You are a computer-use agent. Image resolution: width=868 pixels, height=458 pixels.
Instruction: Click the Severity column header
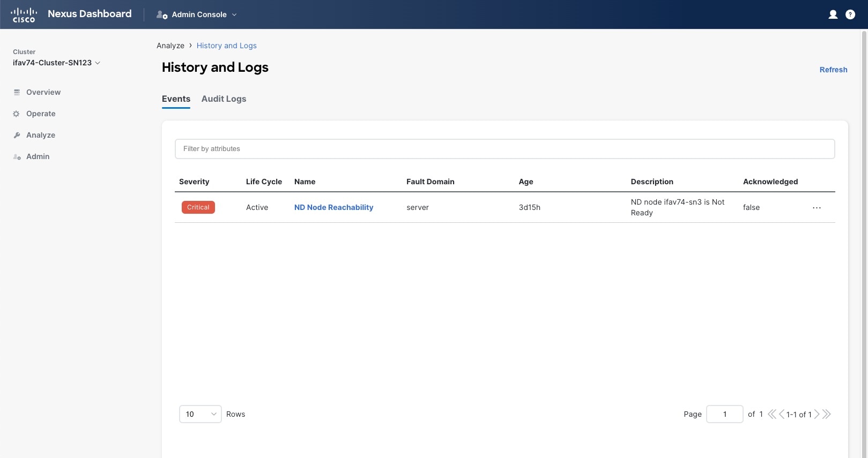[x=194, y=182]
